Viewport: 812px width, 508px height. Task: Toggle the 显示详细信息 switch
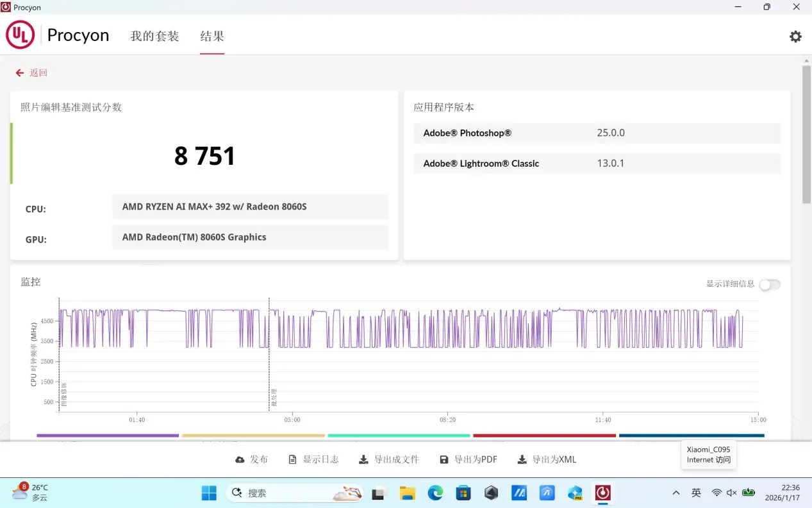(770, 284)
